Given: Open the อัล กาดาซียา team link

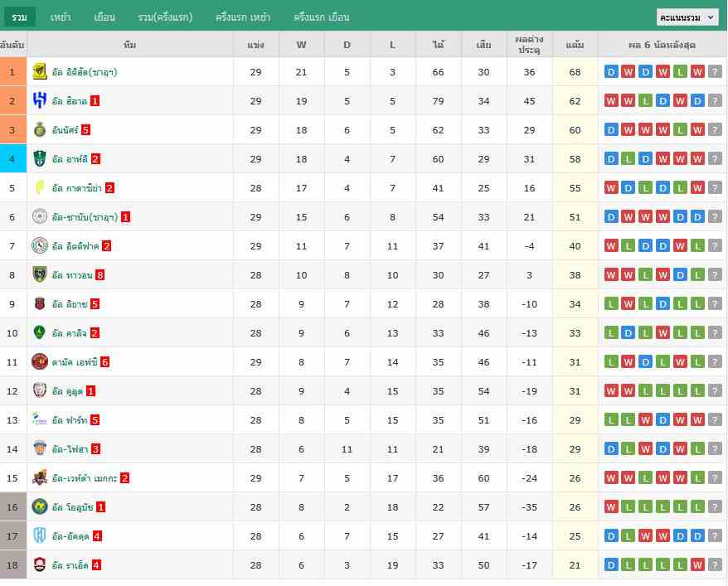Looking at the screenshot, I should pos(76,188).
